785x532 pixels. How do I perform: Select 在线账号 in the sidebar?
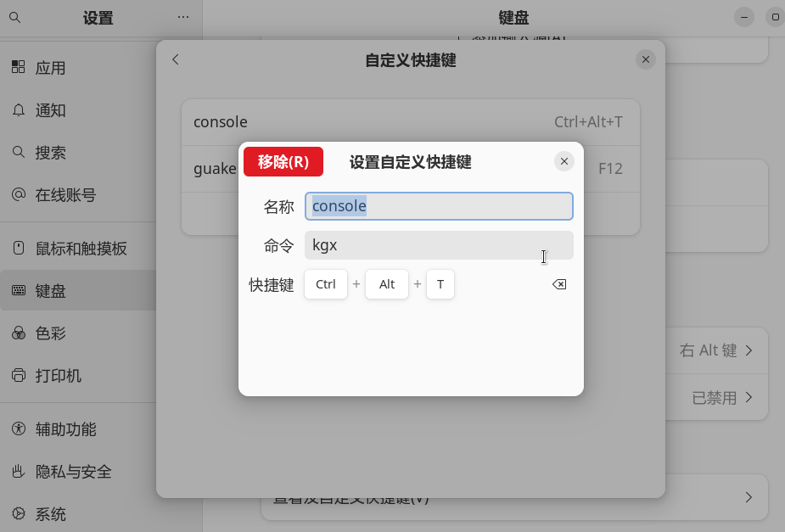[x=65, y=195]
